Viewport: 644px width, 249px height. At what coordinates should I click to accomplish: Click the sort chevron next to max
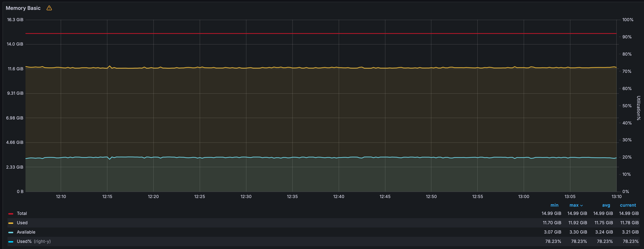click(x=582, y=206)
